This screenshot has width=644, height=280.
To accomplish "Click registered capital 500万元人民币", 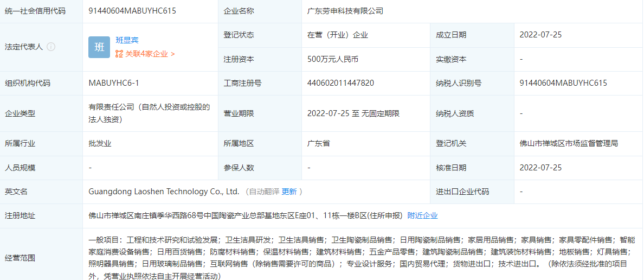I will [333, 59].
